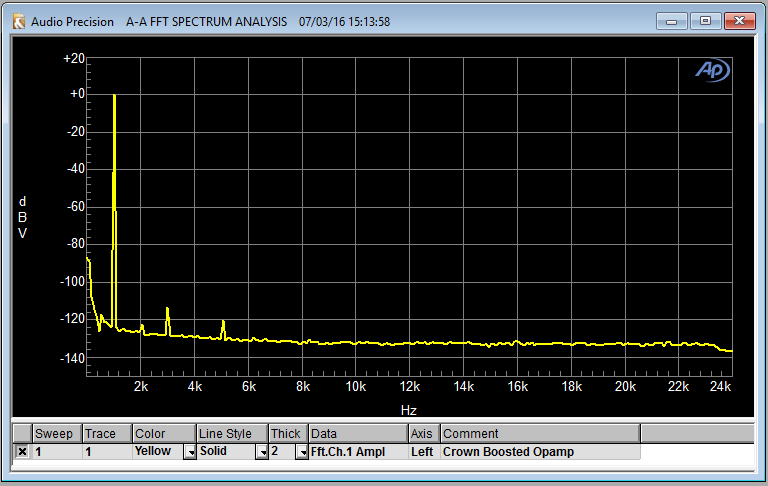This screenshot has width=768, height=486.
Task: Click the Axis column header
Action: [x=424, y=434]
